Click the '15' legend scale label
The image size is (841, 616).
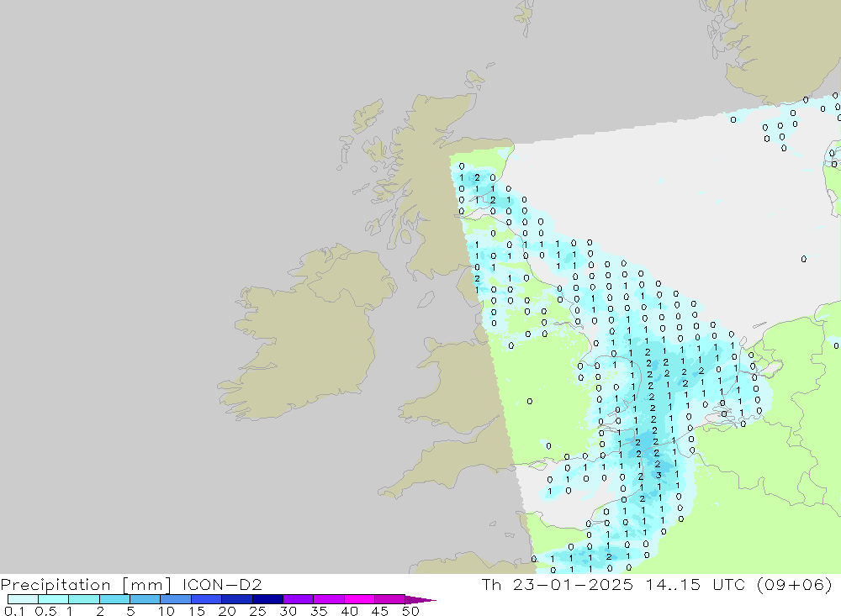(x=197, y=611)
